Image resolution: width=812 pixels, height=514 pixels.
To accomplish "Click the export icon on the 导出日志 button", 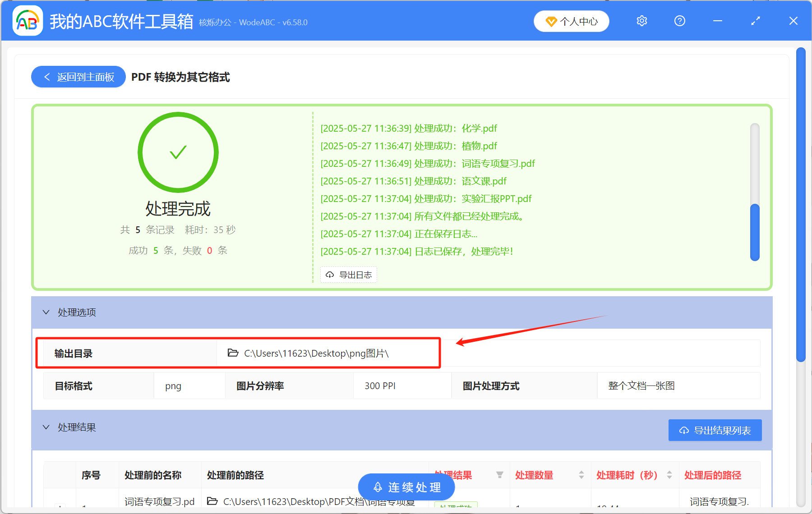I will click(x=329, y=275).
